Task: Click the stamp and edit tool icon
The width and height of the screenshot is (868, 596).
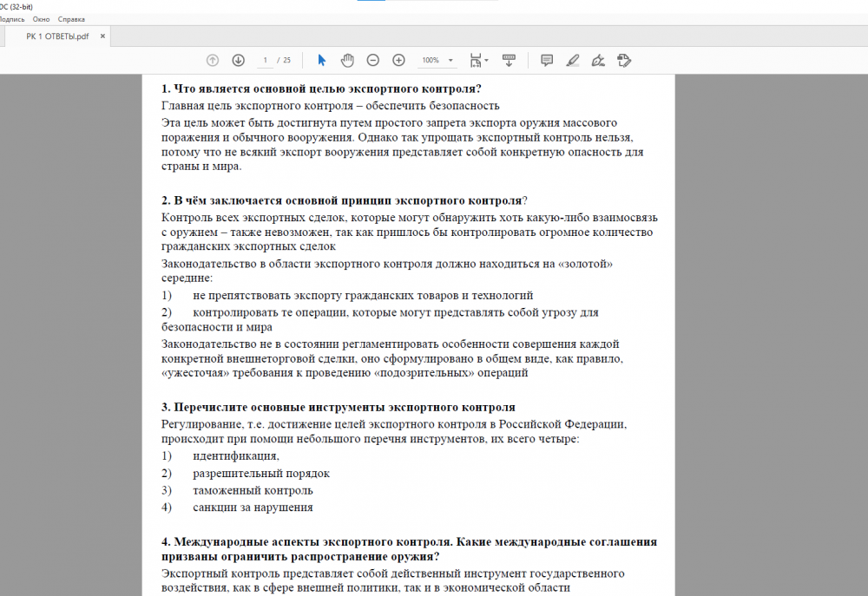Action: pyautogui.click(x=623, y=60)
